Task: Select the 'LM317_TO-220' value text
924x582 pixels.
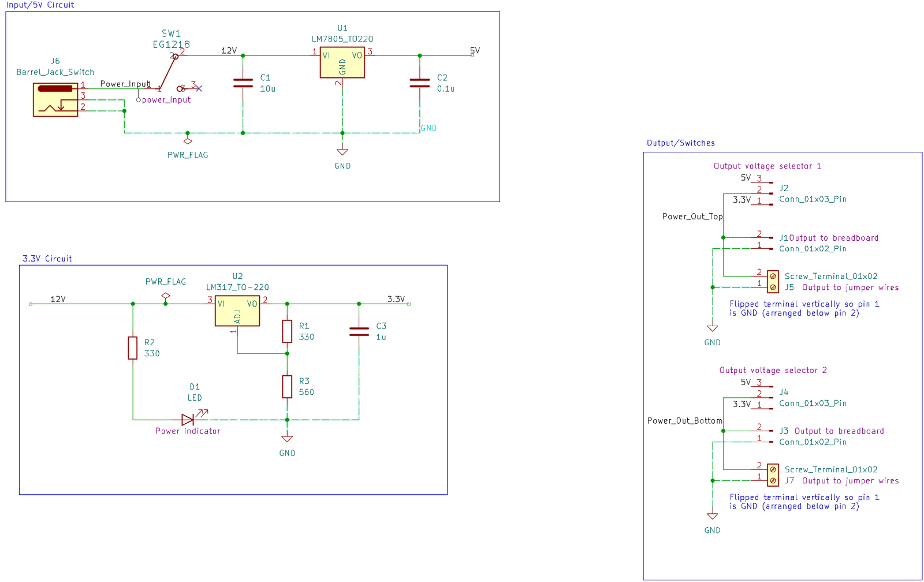Action: [237, 288]
